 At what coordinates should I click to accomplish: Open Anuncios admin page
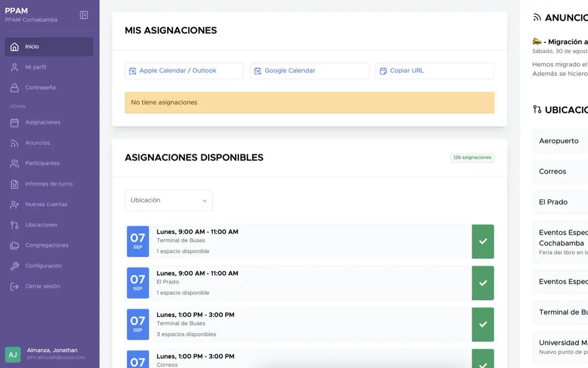(49, 143)
